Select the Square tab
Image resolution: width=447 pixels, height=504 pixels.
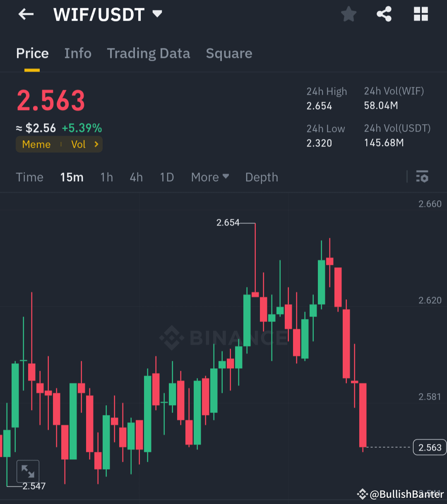pos(229,53)
